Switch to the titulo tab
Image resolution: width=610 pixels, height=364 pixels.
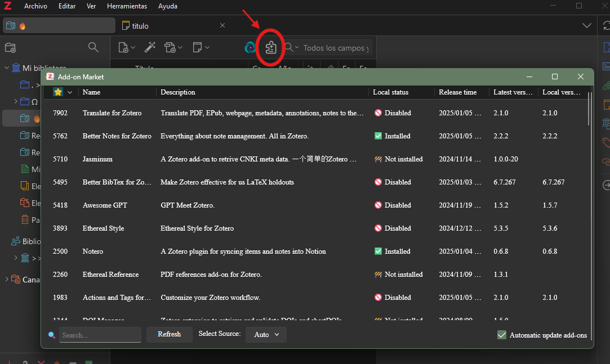(173, 26)
